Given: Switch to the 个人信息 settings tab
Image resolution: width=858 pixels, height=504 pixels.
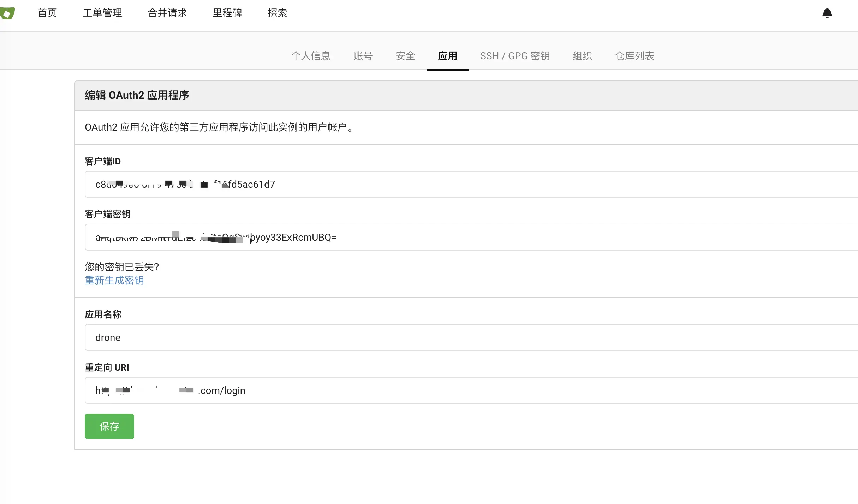Looking at the screenshot, I should pyautogui.click(x=310, y=56).
